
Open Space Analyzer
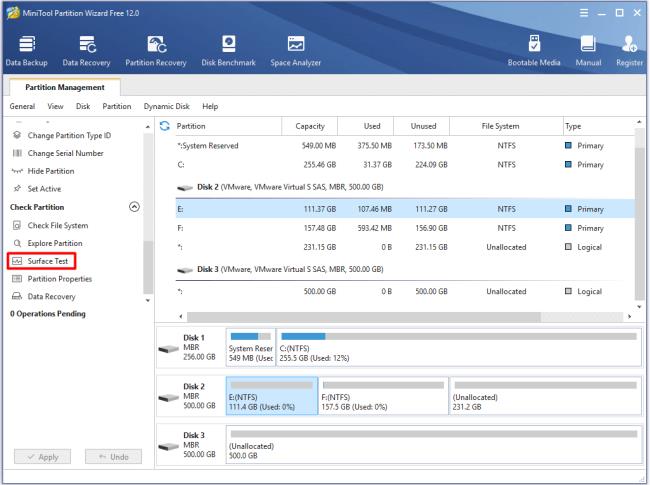pos(296,51)
